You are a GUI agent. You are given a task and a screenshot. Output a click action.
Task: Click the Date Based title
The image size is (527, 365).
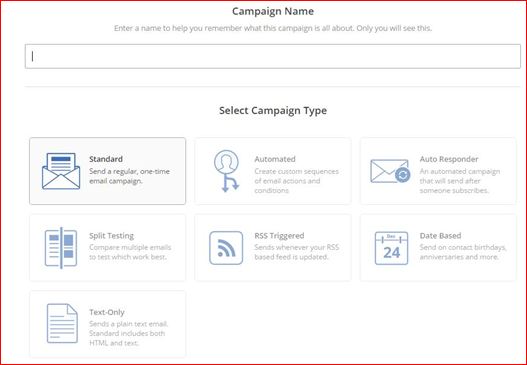click(x=440, y=236)
